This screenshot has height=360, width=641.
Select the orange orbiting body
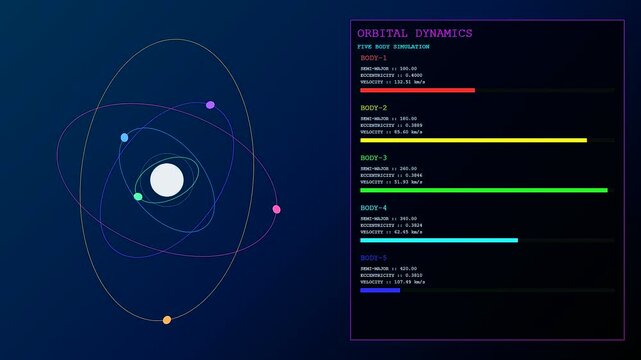[x=167, y=320]
